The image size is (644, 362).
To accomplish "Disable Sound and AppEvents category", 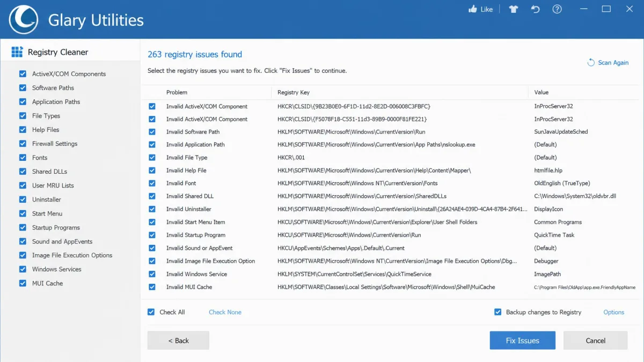I will 23,241.
